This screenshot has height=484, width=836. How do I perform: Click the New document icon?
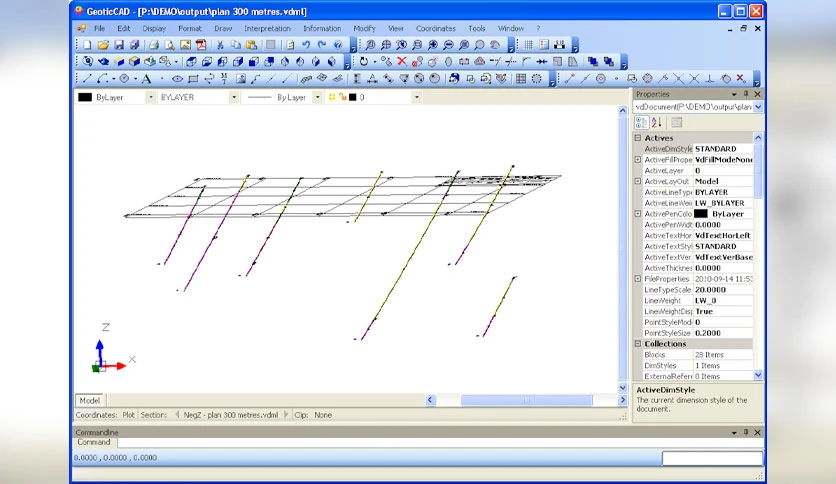coord(87,45)
